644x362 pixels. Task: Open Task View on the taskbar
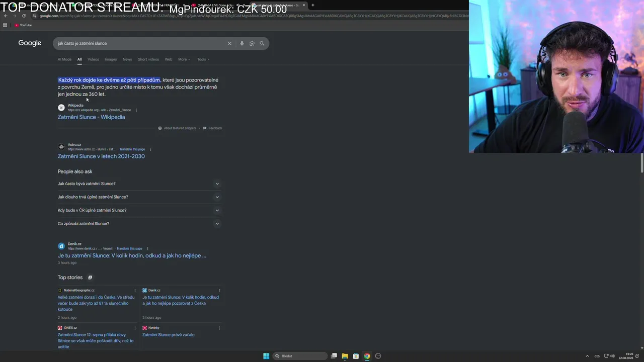click(x=334, y=356)
